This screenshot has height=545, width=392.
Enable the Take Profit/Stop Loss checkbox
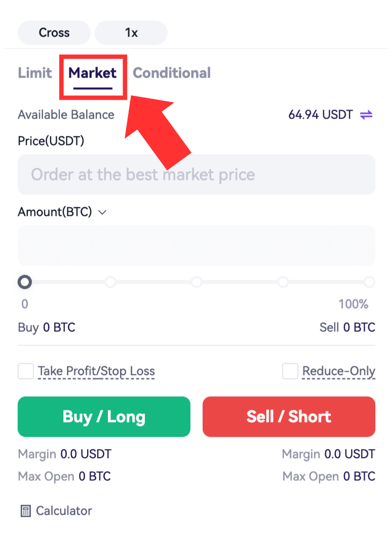[x=26, y=371]
